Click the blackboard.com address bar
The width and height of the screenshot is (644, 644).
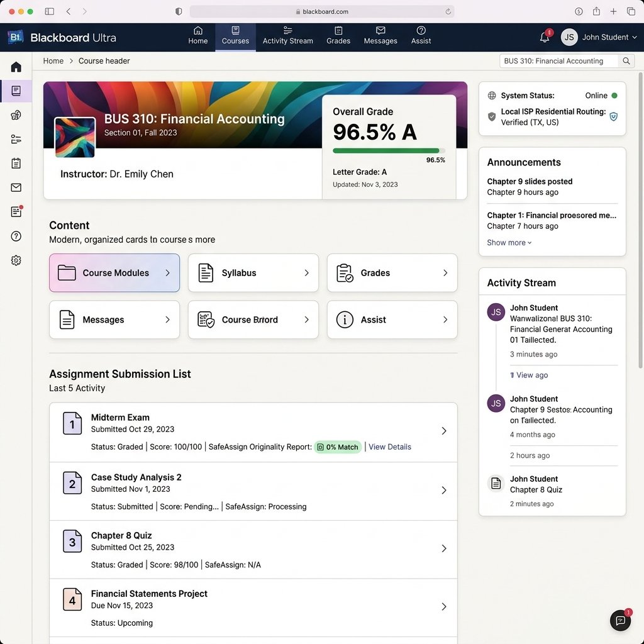click(x=322, y=11)
